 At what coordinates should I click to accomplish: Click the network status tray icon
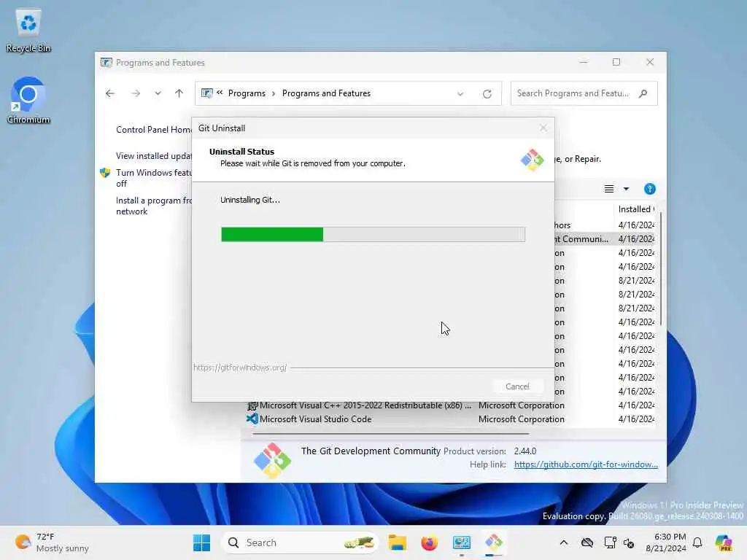(x=610, y=542)
